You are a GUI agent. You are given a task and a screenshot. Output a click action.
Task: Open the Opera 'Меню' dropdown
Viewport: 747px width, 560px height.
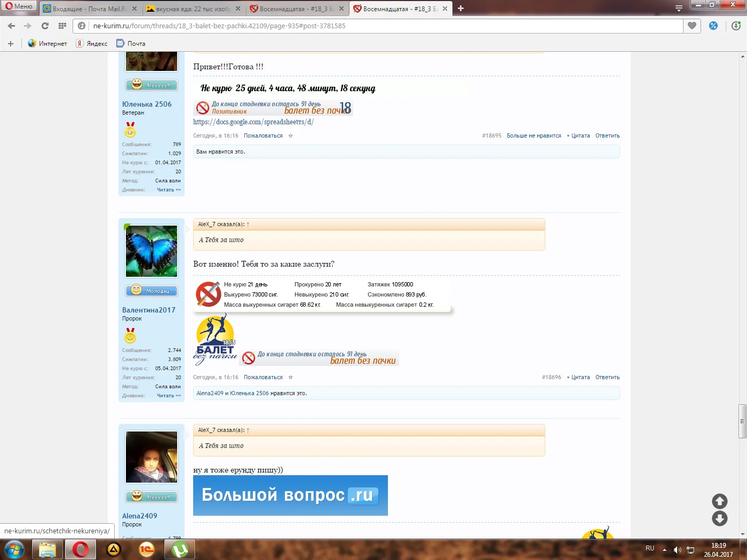[x=19, y=6]
